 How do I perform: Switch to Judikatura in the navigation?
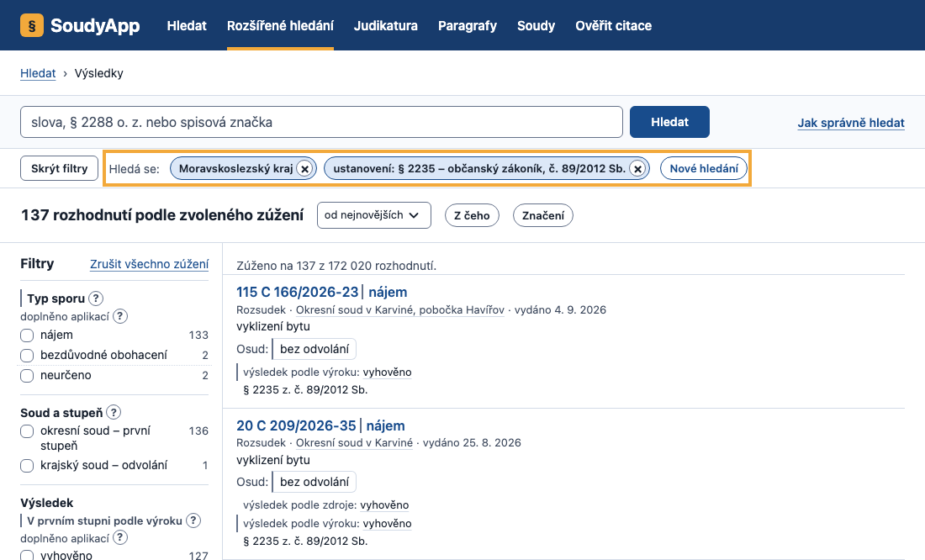point(386,26)
